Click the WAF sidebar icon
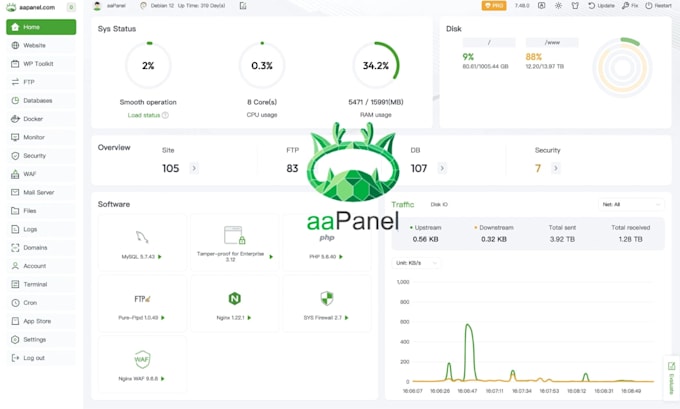The height and width of the screenshot is (409, 680). coord(15,174)
